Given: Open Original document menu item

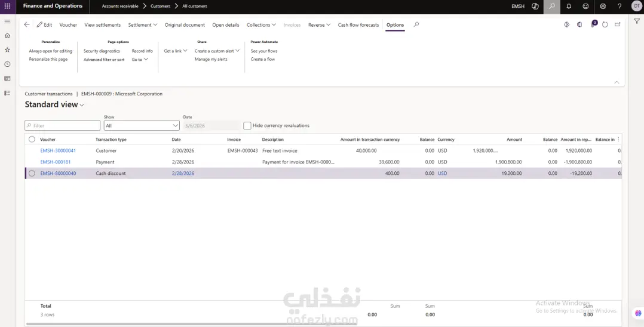Looking at the screenshot, I should pos(185,24).
